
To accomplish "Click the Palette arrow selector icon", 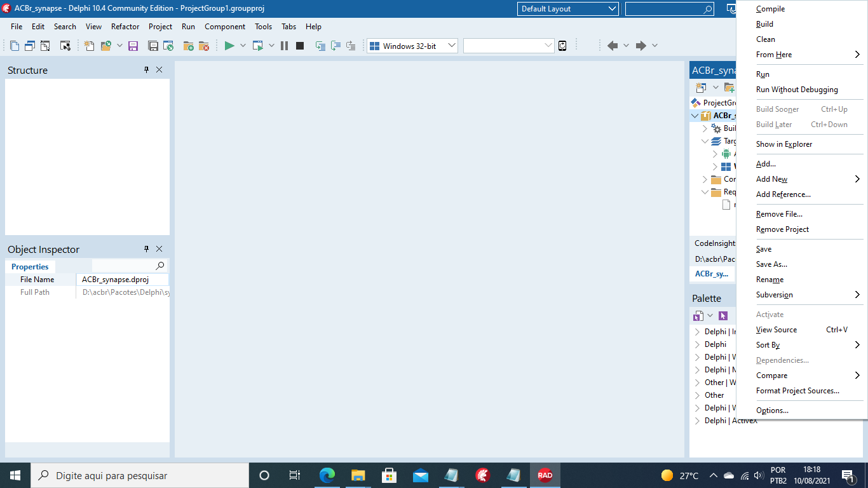I will coord(722,316).
